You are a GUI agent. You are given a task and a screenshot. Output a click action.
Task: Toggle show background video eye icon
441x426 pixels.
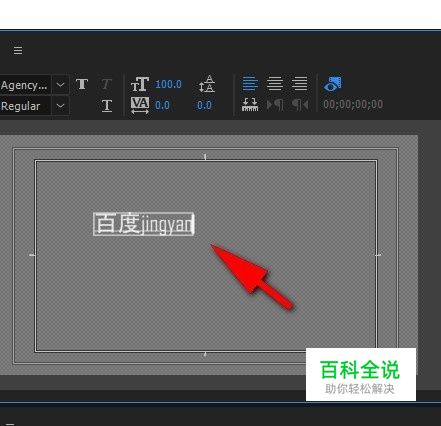[x=333, y=83]
